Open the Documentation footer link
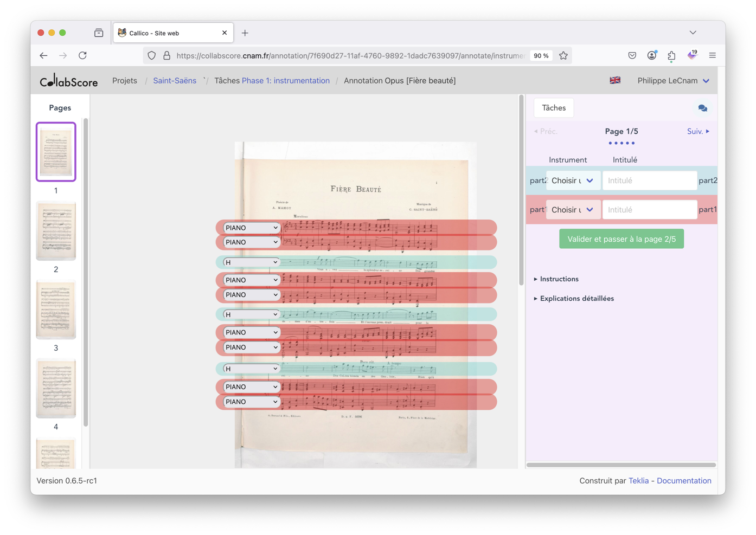 pos(684,481)
